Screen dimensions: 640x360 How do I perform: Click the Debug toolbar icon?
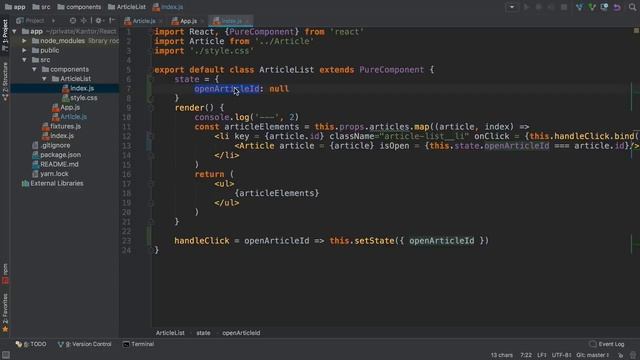click(x=538, y=7)
